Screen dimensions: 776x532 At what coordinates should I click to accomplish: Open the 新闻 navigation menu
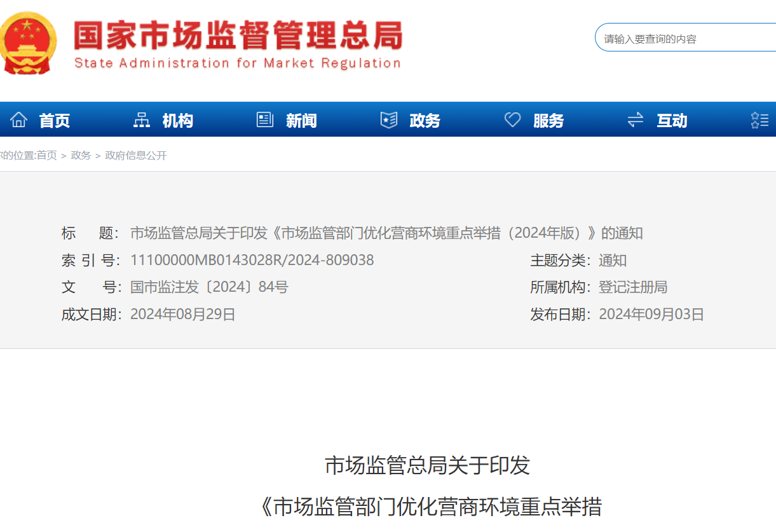pyautogui.click(x=301, y=120)
